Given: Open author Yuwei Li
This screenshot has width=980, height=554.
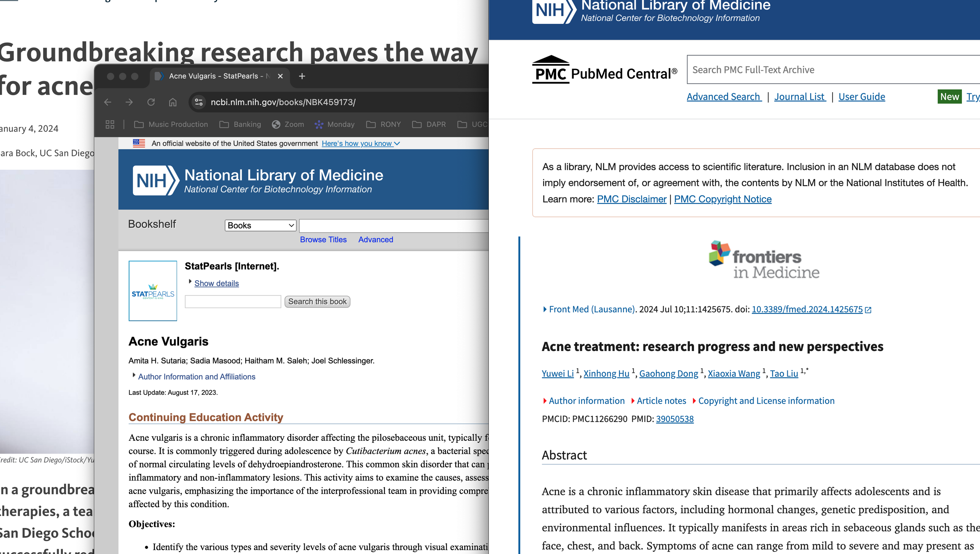Looking at the screenshot, I should [558, 374].
